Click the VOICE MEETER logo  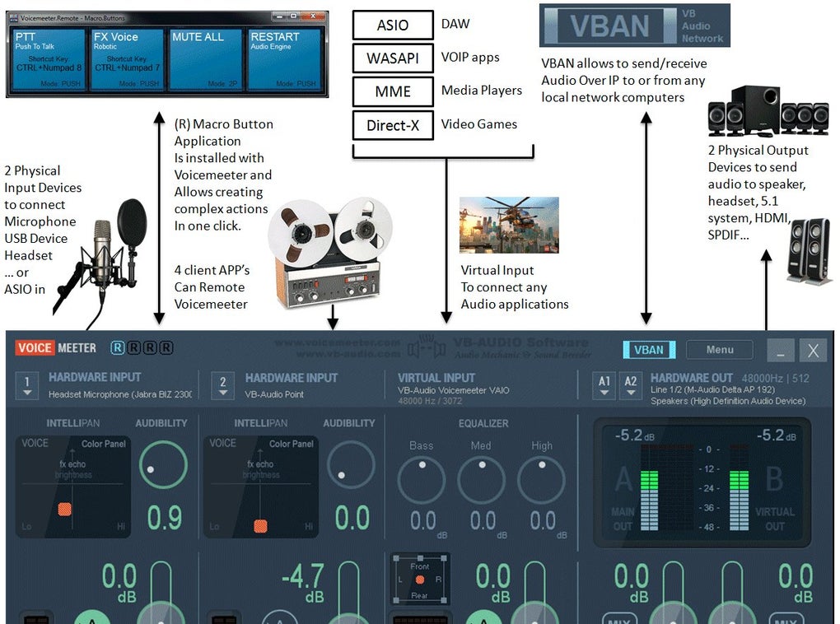pyautogui.click(x=56, y=348)
